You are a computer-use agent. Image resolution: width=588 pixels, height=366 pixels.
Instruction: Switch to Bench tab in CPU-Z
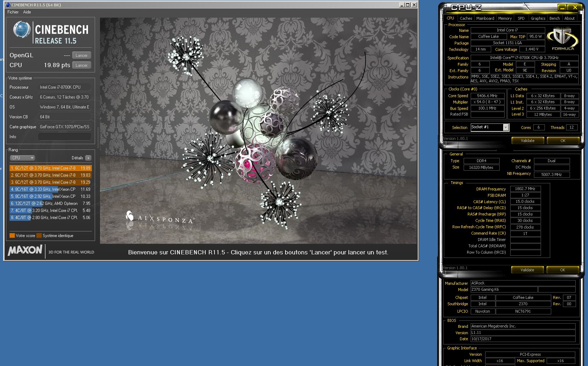[554, 18]
